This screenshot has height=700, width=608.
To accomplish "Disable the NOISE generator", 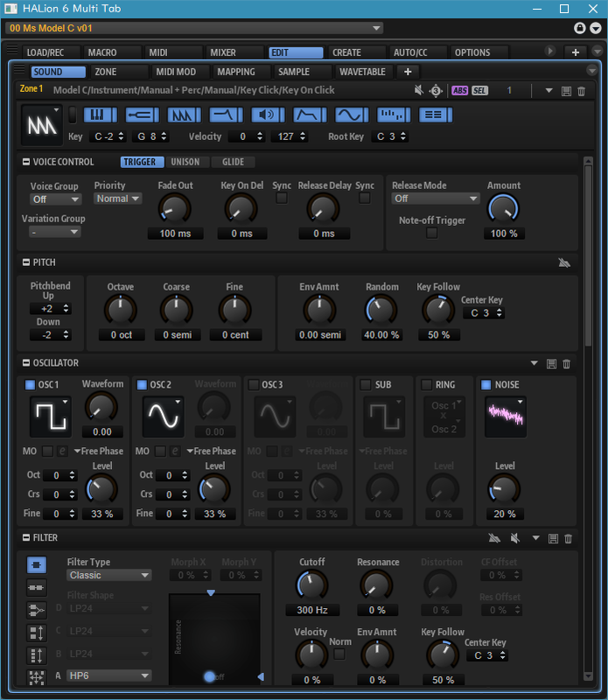I will click(x=486, y=385).
